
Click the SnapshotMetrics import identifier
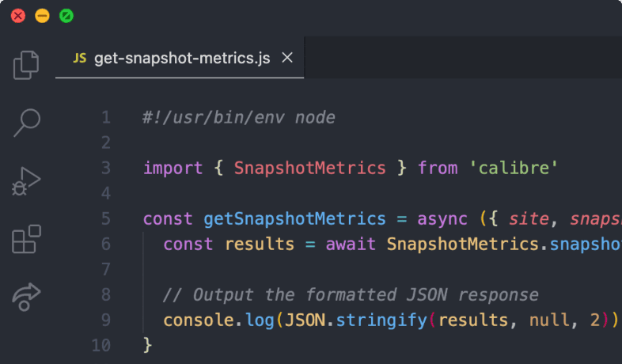[x=310, y=169]
